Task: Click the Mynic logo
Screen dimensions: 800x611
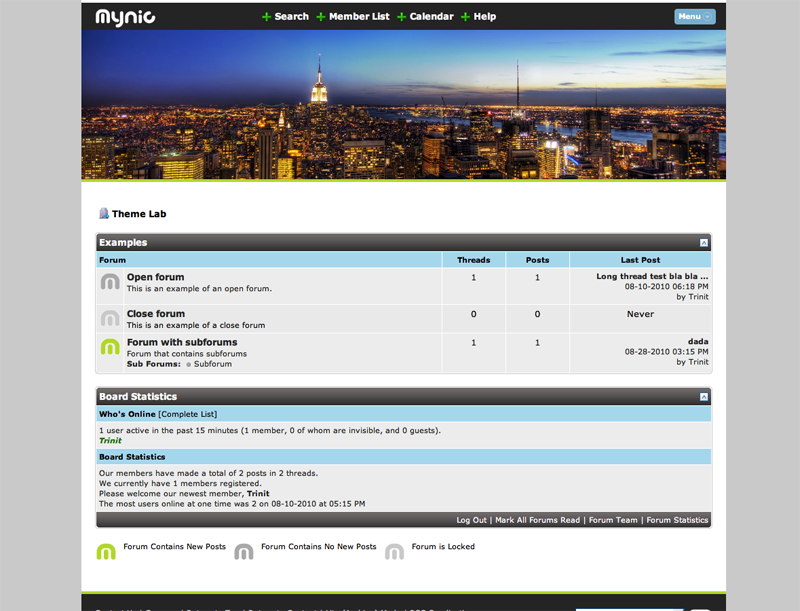Action: pos(125,16)
